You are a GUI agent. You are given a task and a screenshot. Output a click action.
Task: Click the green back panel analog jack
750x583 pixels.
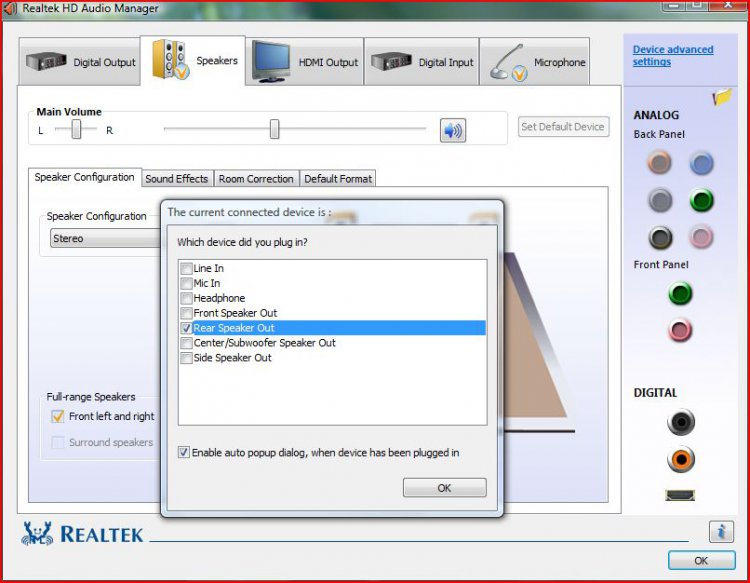(x=701, y=200)
